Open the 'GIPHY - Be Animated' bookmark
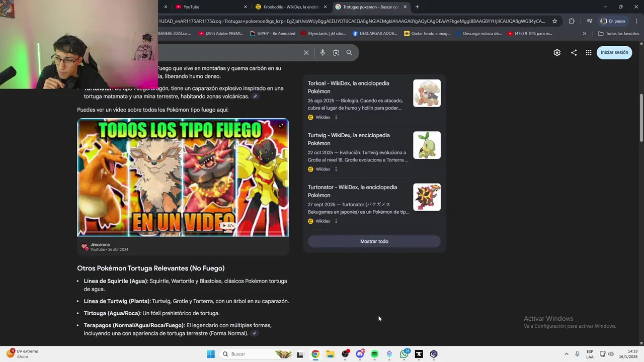This screenshot has height=362, width=644. point(273,34)
